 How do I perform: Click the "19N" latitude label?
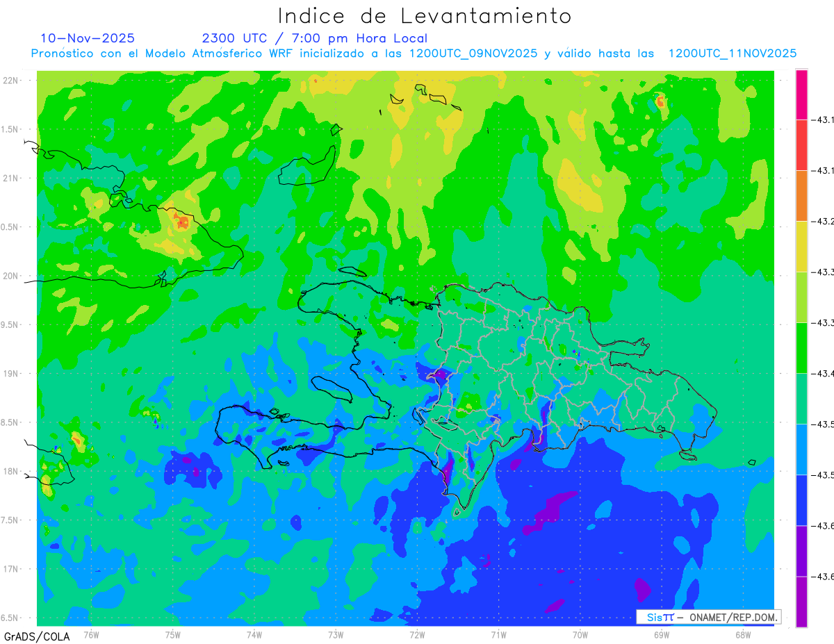[x=10, y=374]
